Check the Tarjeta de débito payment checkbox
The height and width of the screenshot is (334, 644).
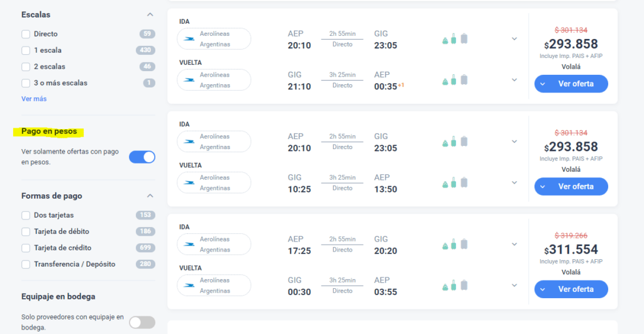[26, 231]
